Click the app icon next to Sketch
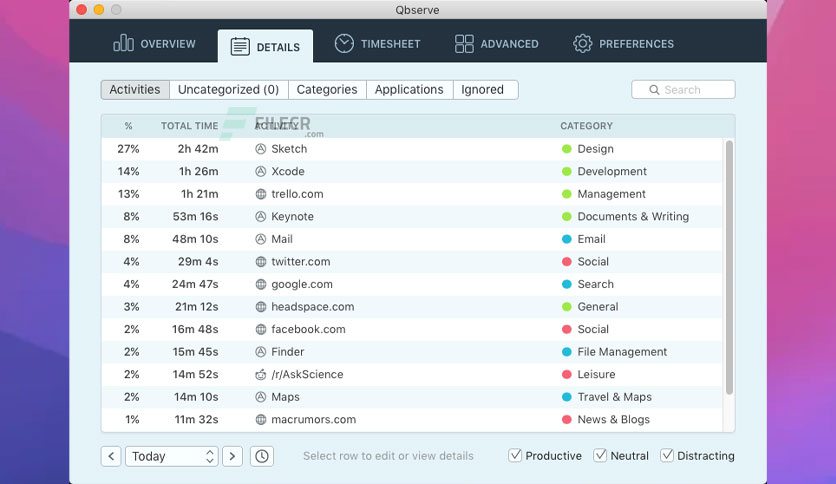The width and height of the screenshot is (836, 484). point(260,149)
